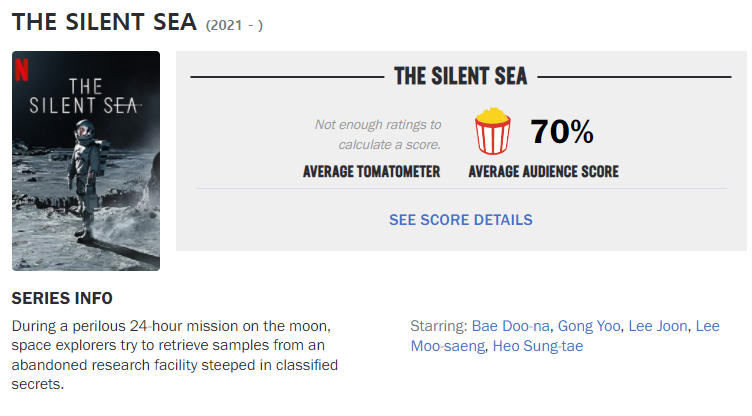Image resolution: width=752 pixels, height=416 pixels.
Task: Open Lee Joon's actor page
Action: click(658, 326)
